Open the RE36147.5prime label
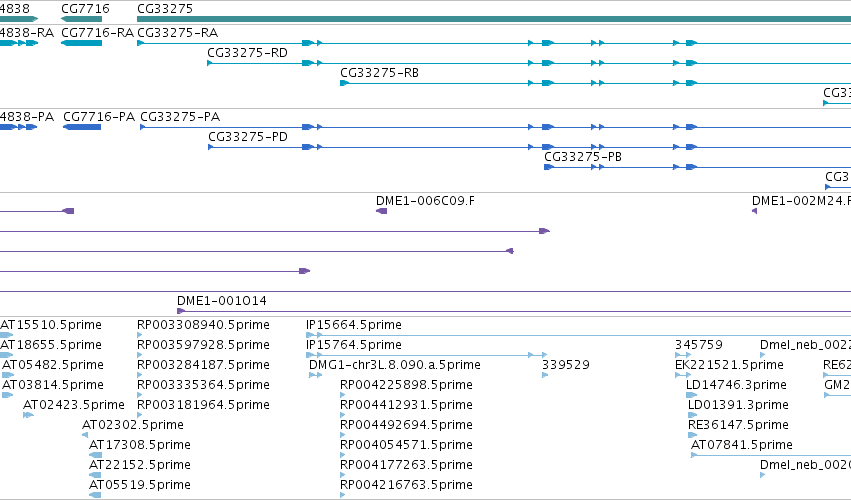851x500 pixels. tap(738, 425)
